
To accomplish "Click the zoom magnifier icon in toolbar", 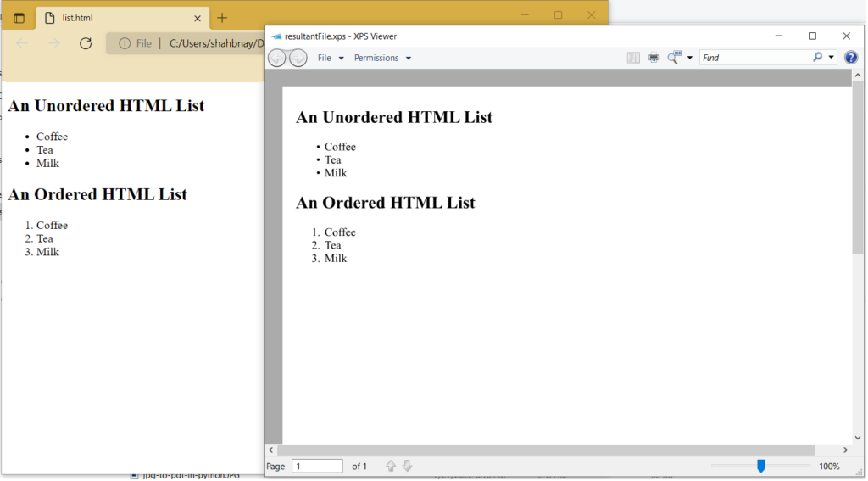I will 675,58.
